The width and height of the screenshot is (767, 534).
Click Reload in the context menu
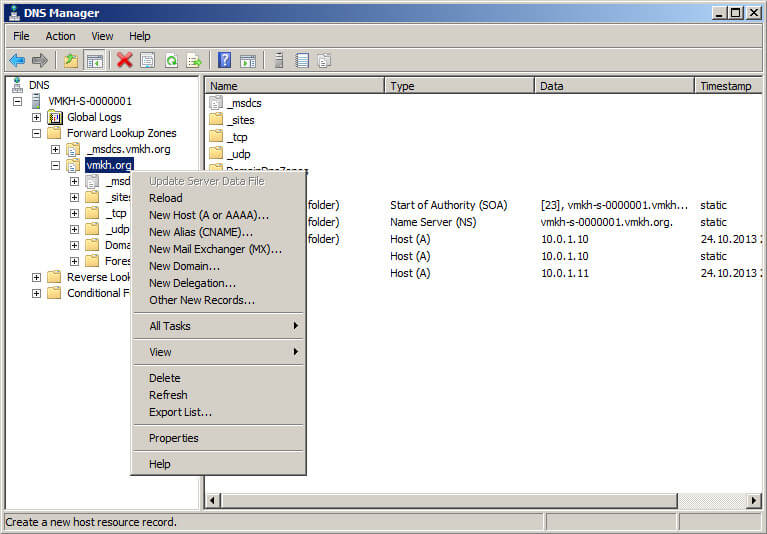pyautogui.click(x=218, y=198)
